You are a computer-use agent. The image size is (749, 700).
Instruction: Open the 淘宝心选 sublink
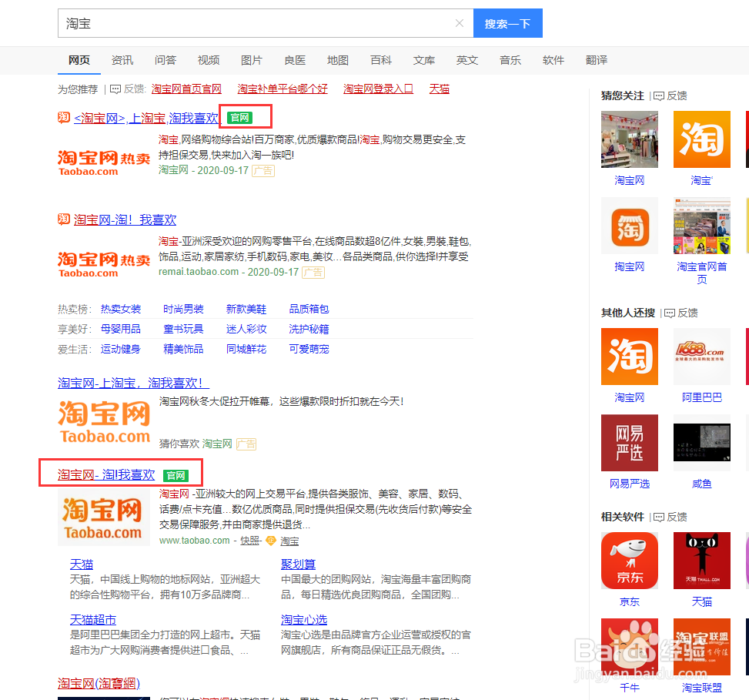pyautogui.click(x=304, y=620)
